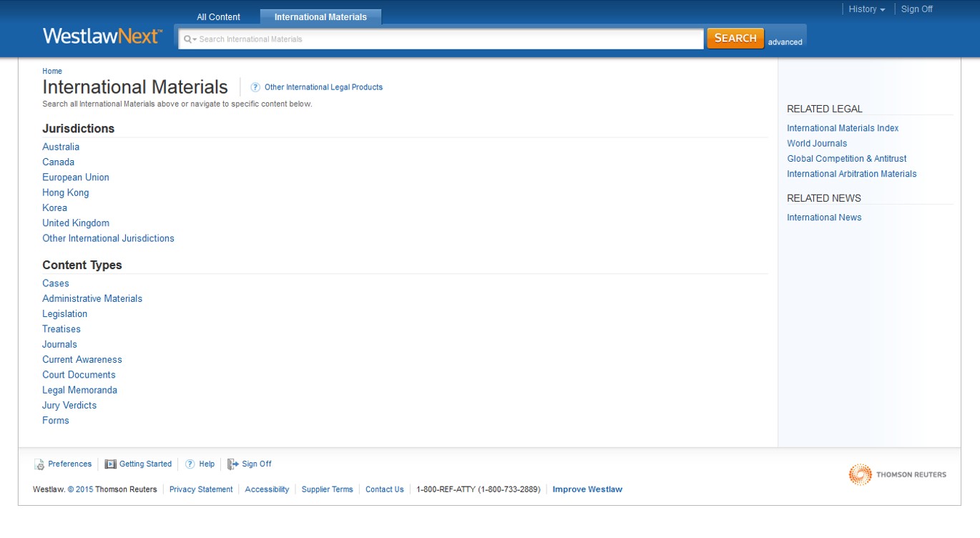Choose the Korea jurisdiction

(x=54, y=208)
